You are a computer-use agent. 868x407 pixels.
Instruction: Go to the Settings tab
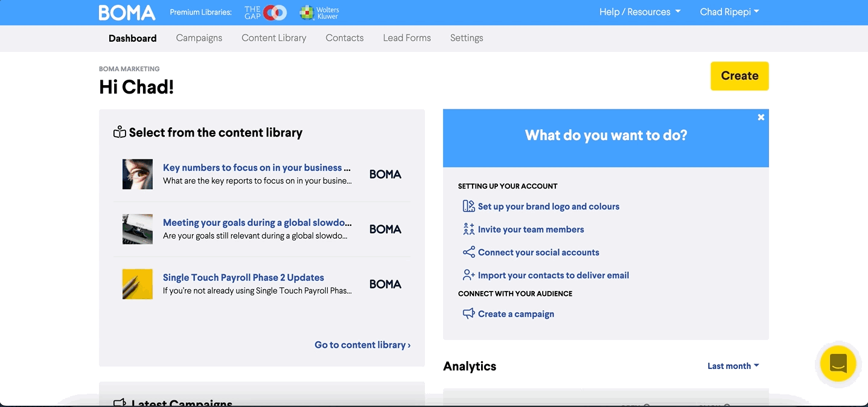coord(467,38)
